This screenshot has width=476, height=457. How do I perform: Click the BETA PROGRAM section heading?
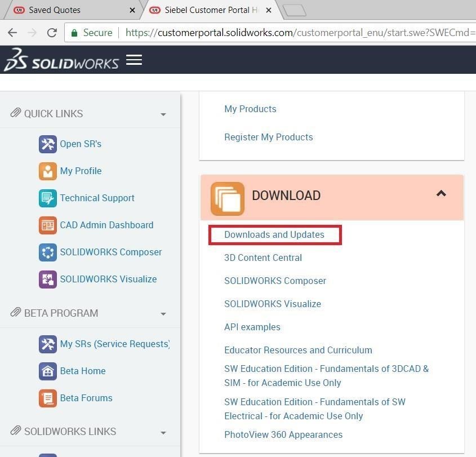pos(61,313)
